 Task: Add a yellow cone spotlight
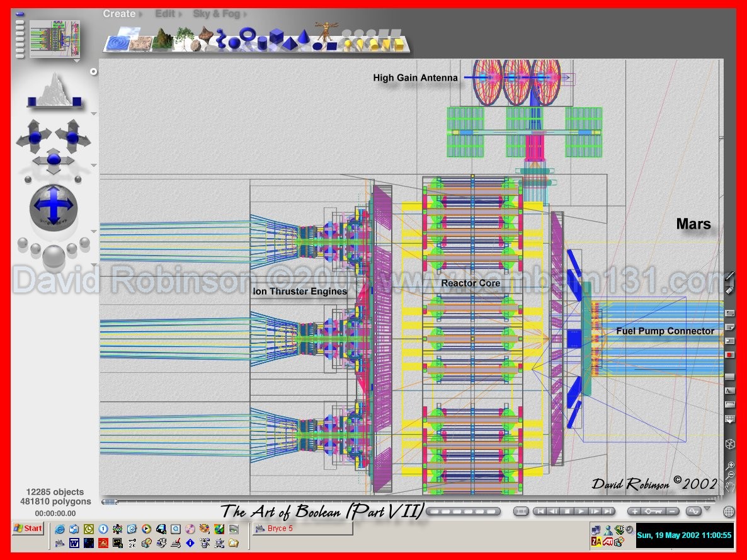click(360, 44)
